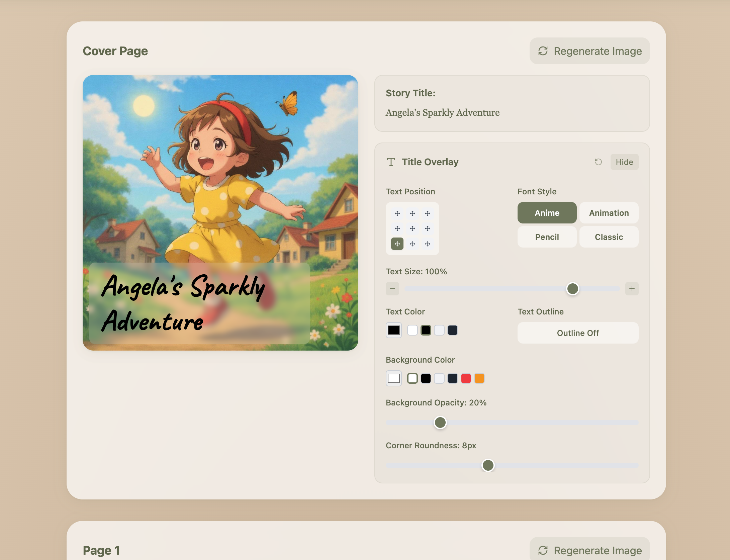Hide the Title Overlay panel

624,162
